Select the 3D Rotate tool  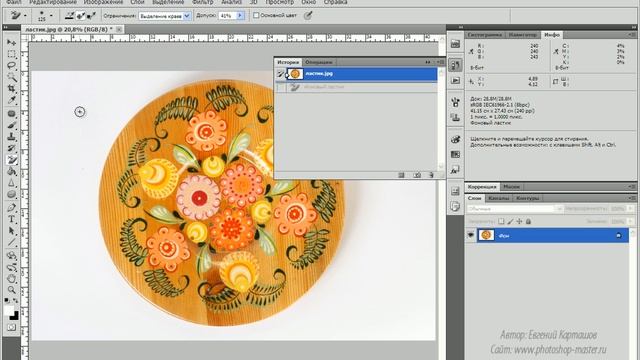(11, 256)
